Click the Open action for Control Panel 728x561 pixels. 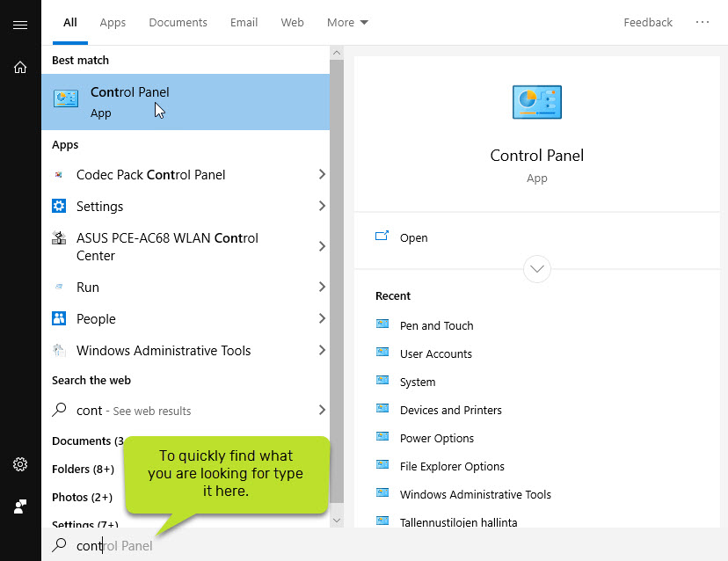pos(413,237)
